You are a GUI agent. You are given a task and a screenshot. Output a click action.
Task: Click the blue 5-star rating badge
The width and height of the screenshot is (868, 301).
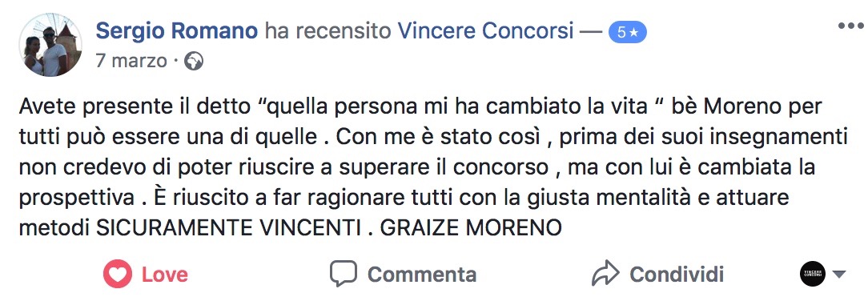point(628,33)
